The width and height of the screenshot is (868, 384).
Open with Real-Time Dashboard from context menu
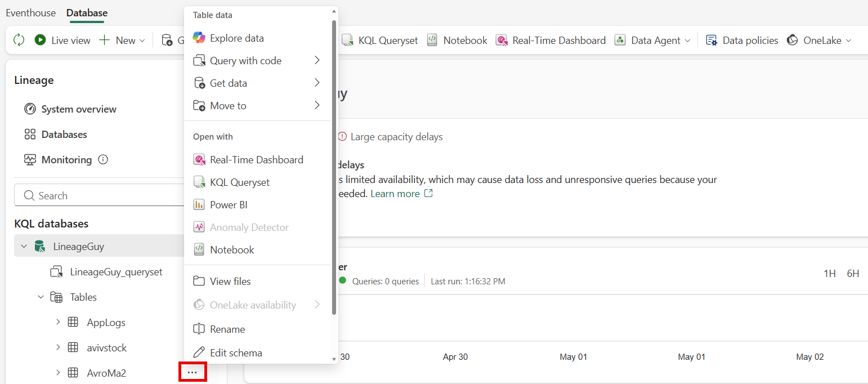(257, 160)
